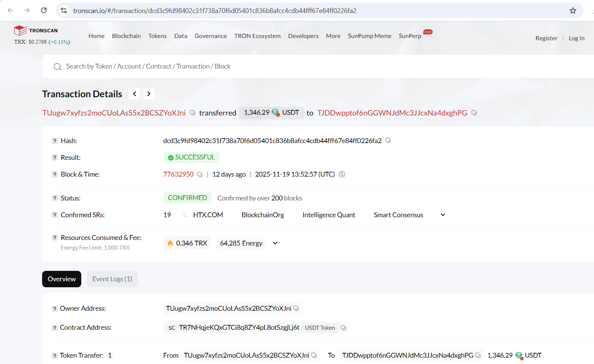Click Intelligence Quant super representative
The width and height of the screenshot is (594, 364).
tap(329, 215)
